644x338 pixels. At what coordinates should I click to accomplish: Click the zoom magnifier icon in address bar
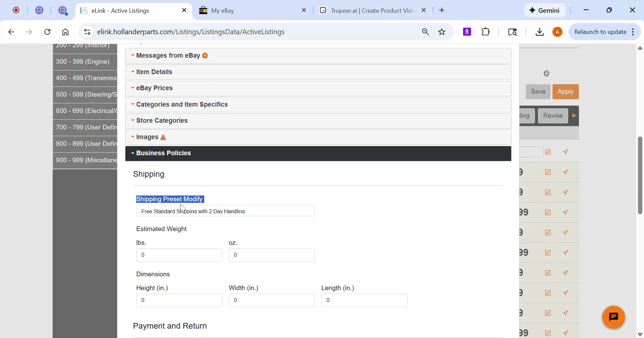[x=425, y=32]
